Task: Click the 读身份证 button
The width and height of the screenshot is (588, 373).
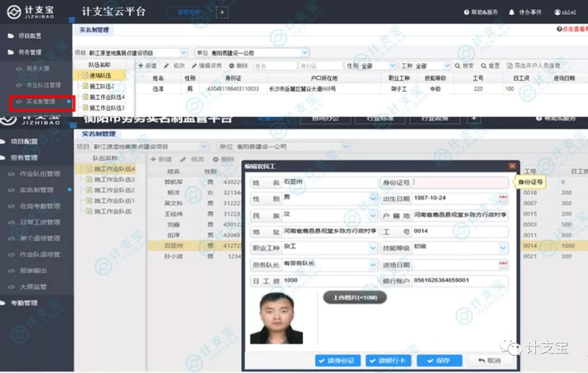Action: tap(338, 360)
